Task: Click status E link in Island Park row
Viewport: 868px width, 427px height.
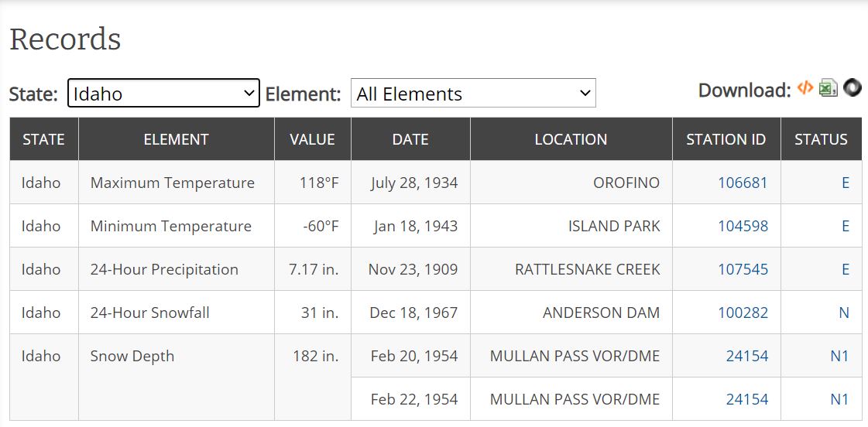Action: pos(846,227)
